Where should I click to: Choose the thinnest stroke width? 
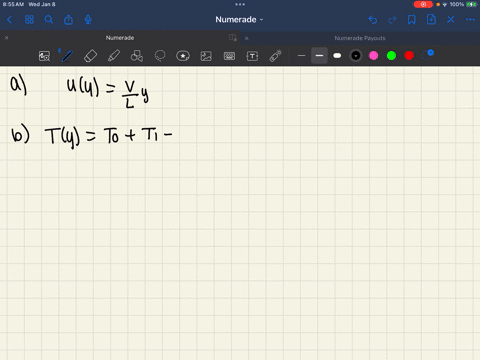click(x=301, y=56)
